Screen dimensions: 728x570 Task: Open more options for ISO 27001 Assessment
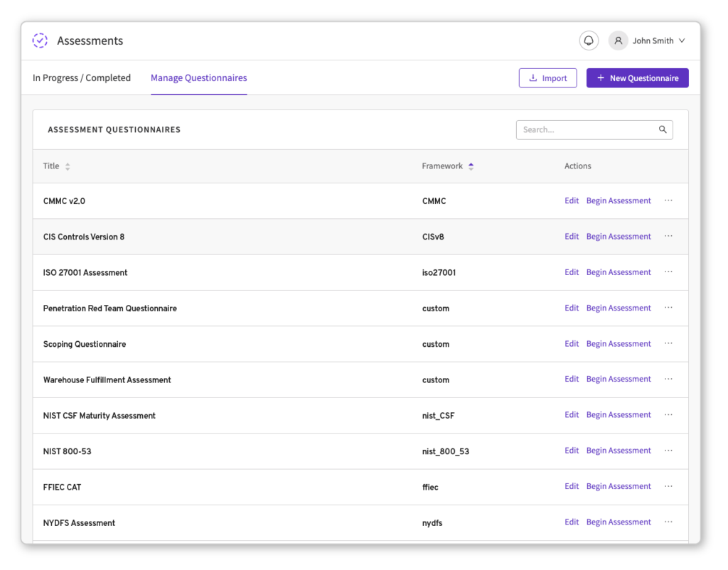coord(668,272)
